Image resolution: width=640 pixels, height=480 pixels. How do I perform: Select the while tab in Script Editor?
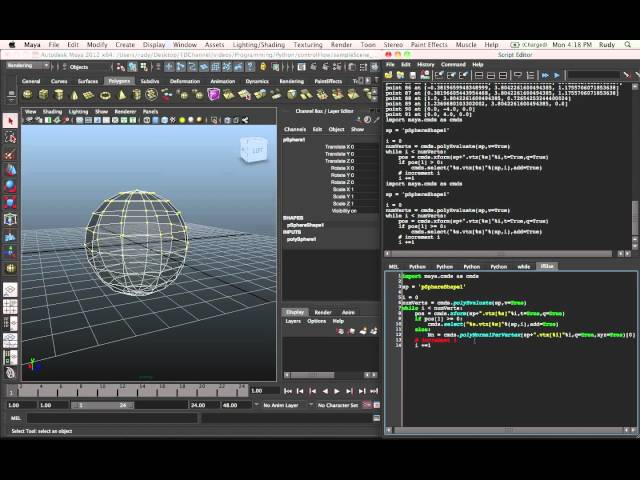coord(524,267)
